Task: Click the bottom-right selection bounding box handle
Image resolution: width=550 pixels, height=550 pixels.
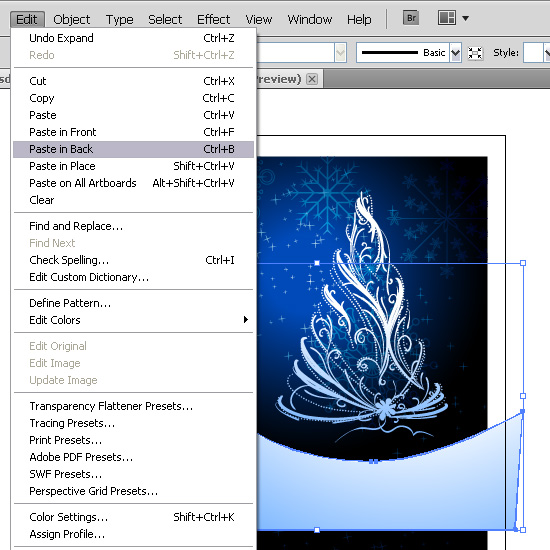Action: coord(523,530)
